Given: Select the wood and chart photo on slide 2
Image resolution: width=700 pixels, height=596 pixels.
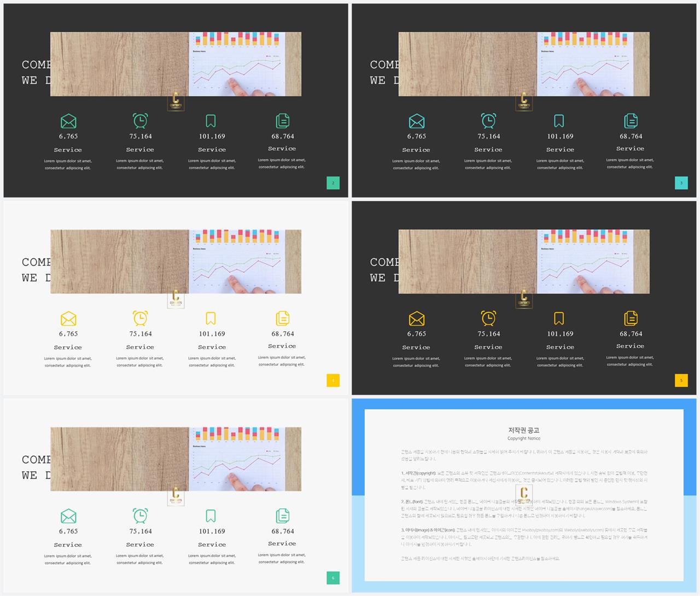Looking at the screenshot, I should coord(176,64).
